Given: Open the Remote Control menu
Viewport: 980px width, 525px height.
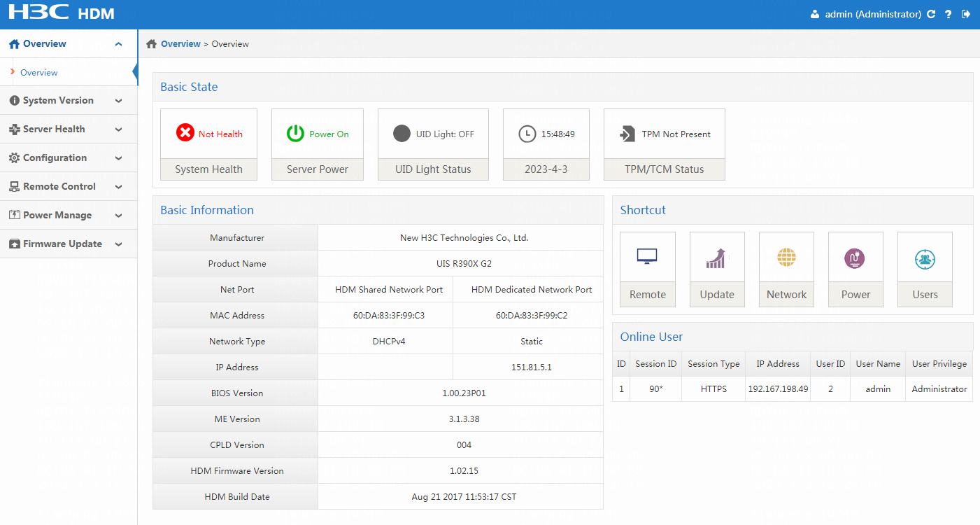Looking at the screenshot, I should 69,187.
